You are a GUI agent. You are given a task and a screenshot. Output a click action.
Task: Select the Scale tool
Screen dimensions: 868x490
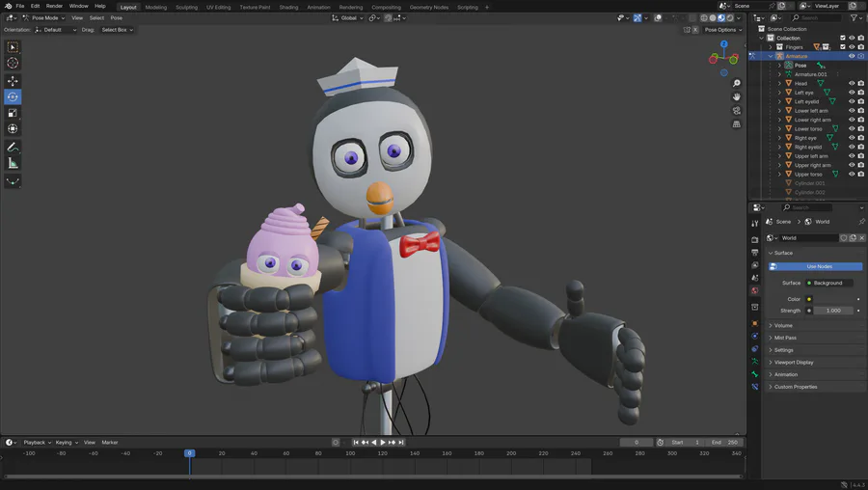[13, 113]
